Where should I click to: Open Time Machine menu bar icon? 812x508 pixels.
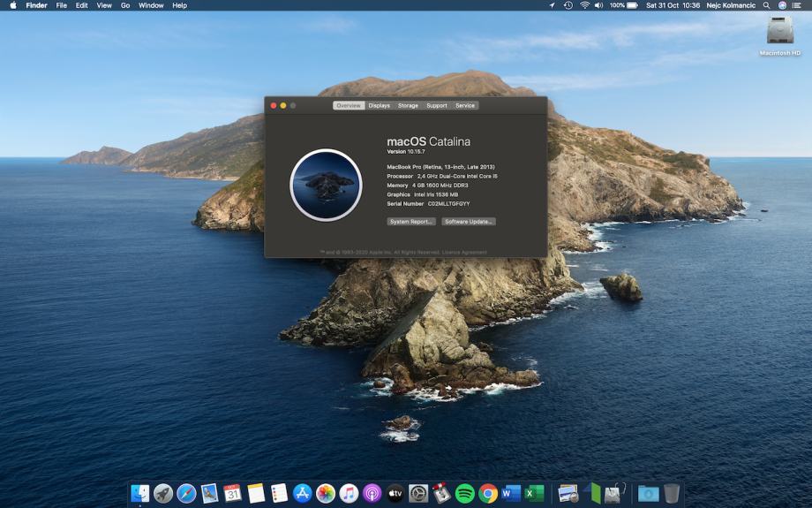(568, 5)
